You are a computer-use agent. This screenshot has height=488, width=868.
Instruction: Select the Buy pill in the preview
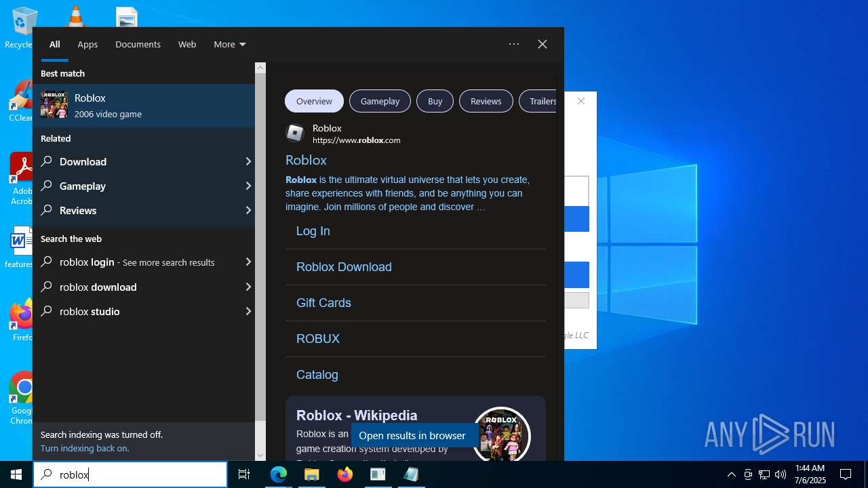point(435,101)
